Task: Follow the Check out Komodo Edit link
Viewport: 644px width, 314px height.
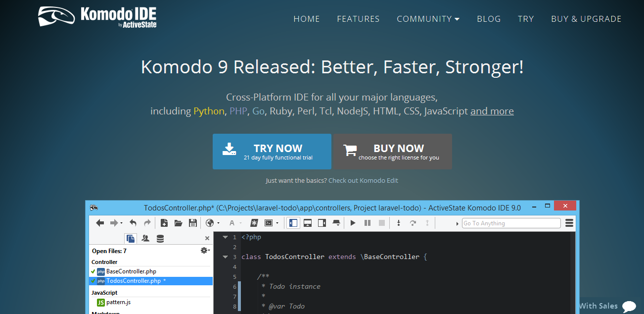Action: [363, 181]
